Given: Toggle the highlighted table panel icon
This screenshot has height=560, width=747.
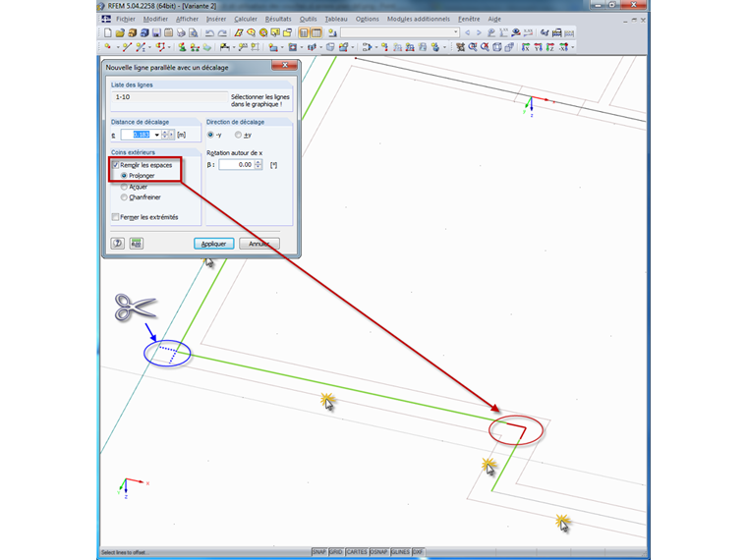Looking at the screenshot, I should pyautogui.click(x=316, y=32).
